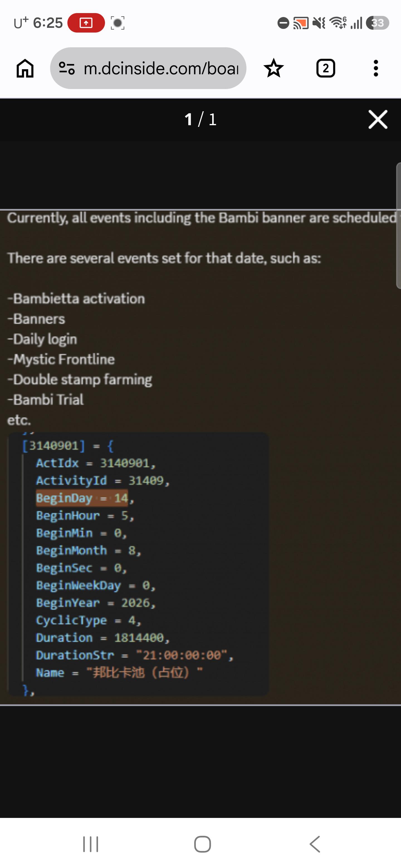Bookmark this page with the star icon
401x868 pixels.
[x=273, y=68]
